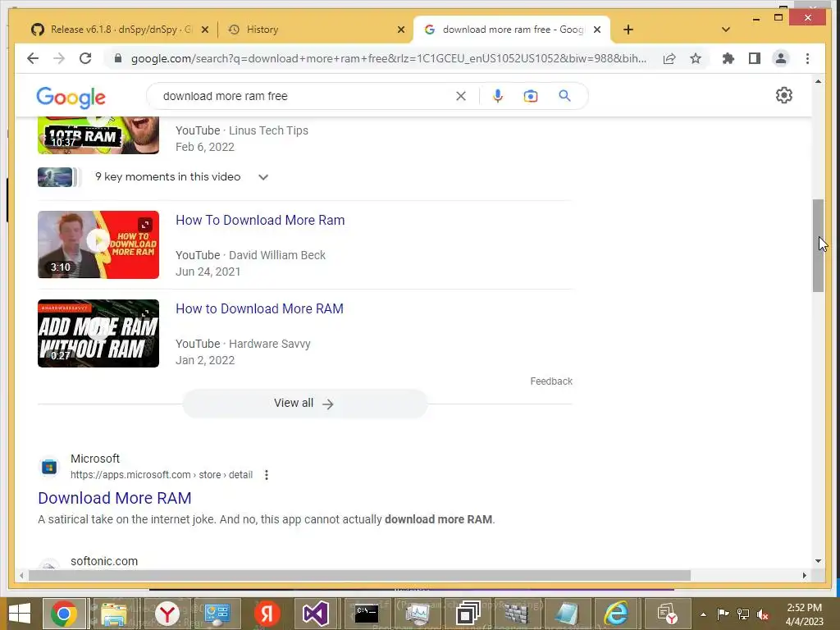Open File Explorer from taskbar

tap(114, 614)
